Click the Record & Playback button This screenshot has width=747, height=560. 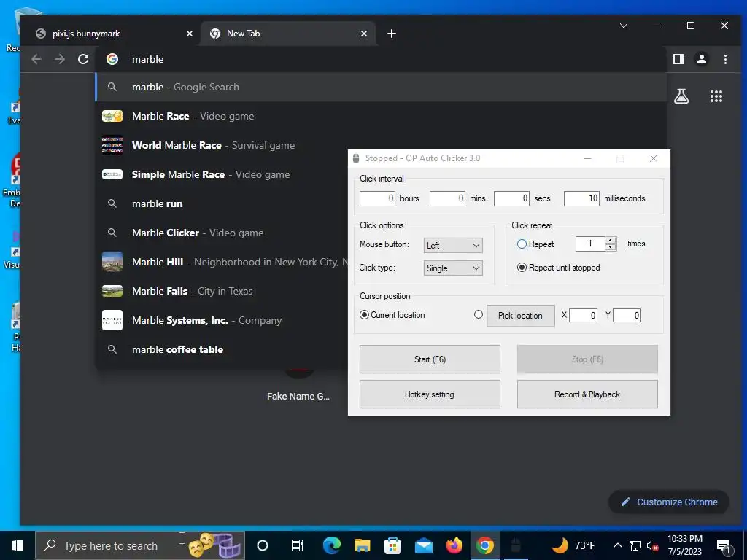pos(587,394)
